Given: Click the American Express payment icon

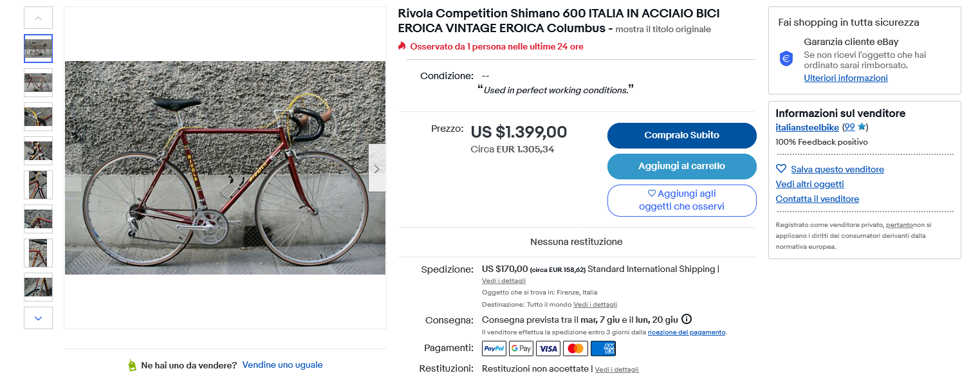Looking at the screenshot, I should [603, 348].
